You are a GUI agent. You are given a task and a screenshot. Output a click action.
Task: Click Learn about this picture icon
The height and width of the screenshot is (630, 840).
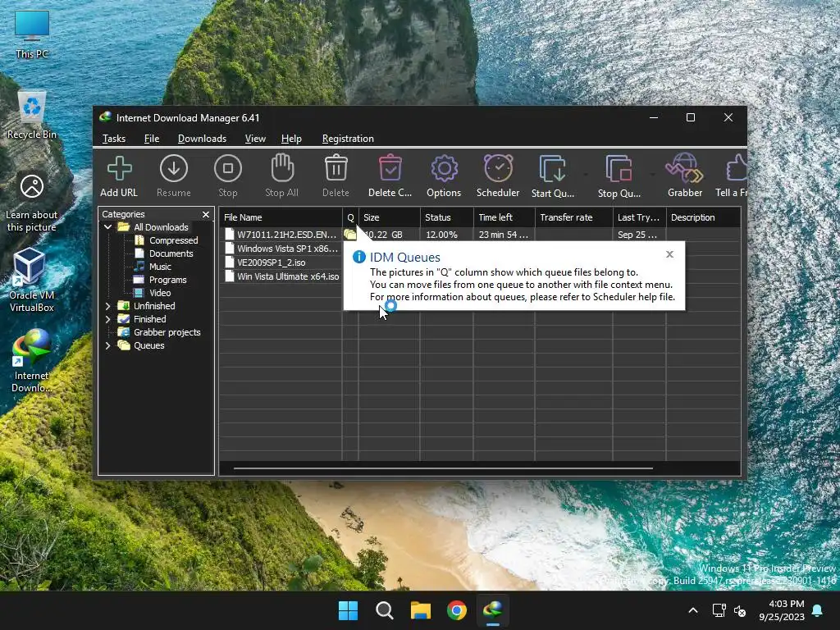coord(32,203)
